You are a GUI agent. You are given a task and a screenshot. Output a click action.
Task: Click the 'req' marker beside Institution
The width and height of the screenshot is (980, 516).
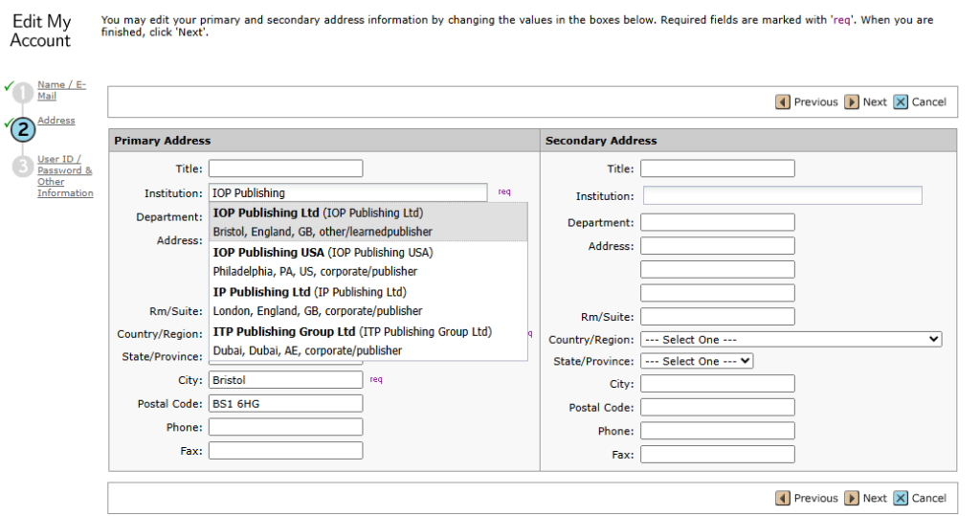click(x=503, y=192)
